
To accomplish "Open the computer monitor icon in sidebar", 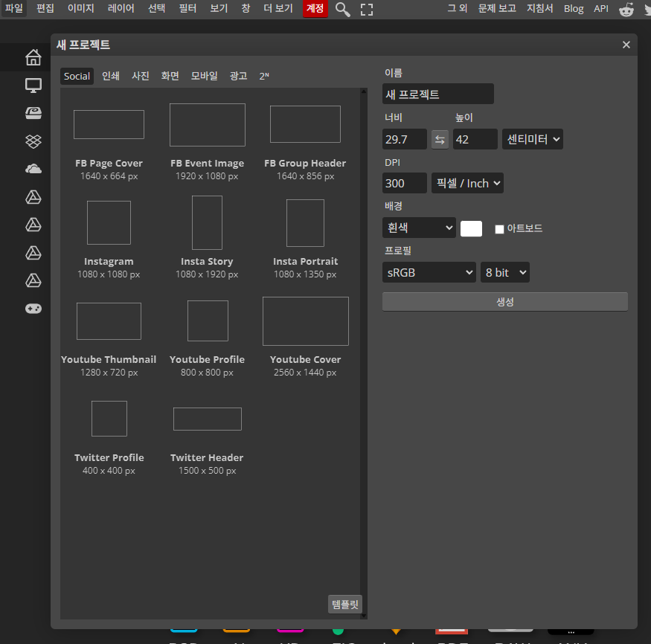I will pyautogui.click(x=33, y=86).
